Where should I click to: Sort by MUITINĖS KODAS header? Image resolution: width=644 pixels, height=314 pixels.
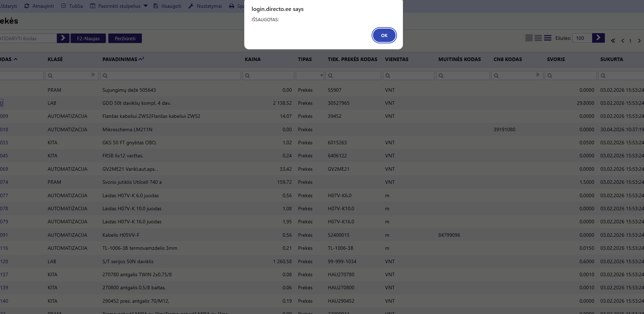click(459, 59)
